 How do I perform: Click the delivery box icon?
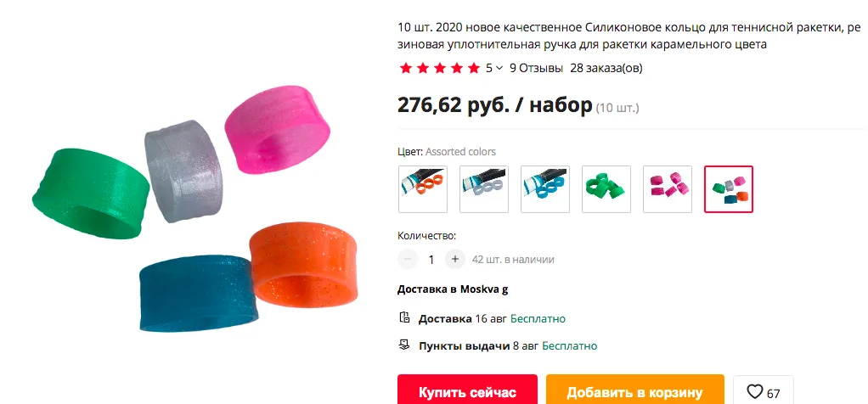404,318
